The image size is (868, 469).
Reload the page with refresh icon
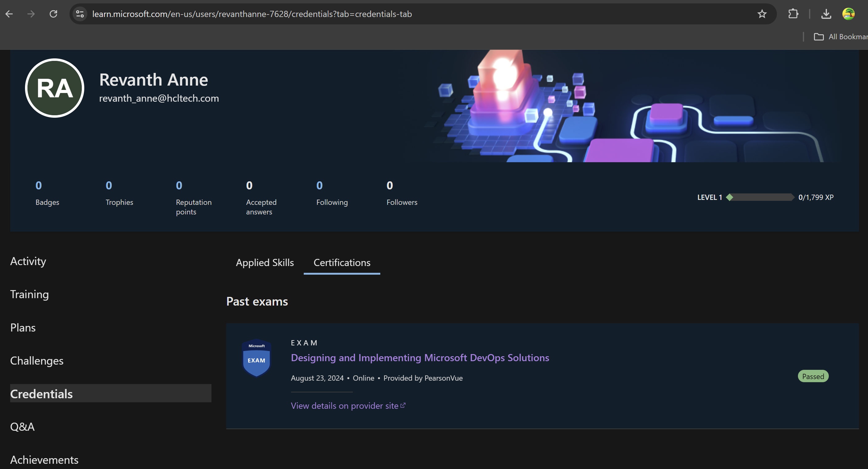pyautogui.click(x=53, y=14)
